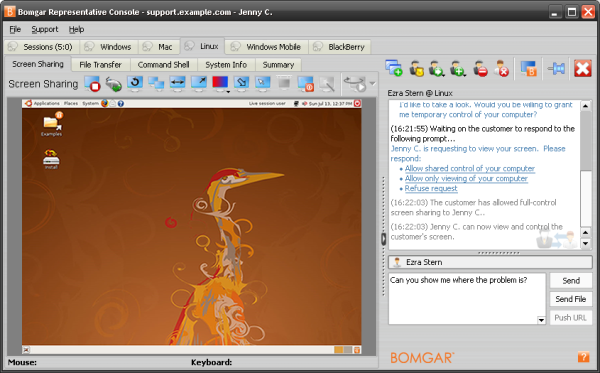Image resolution: width=600 pixels, height=373 pixels.
Task: Click the stacked windows icon with green plus
Action: [394, 68]
